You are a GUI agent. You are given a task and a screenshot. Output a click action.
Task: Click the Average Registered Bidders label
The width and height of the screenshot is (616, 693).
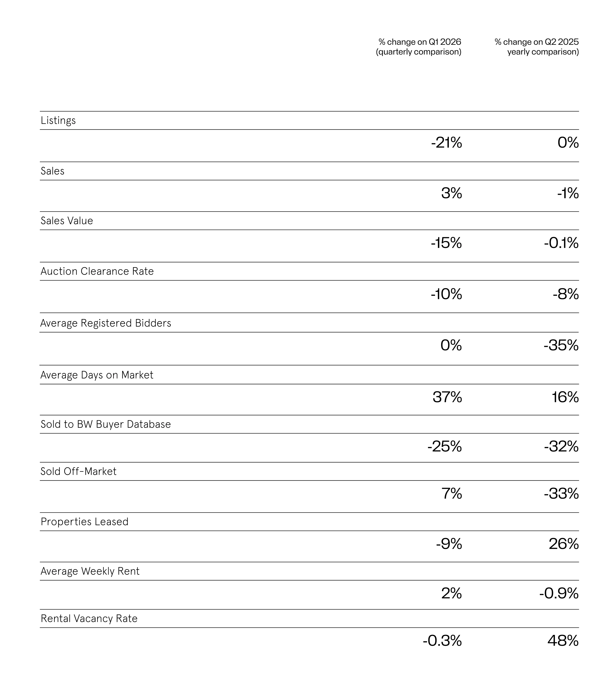click(x=106, y=323)
